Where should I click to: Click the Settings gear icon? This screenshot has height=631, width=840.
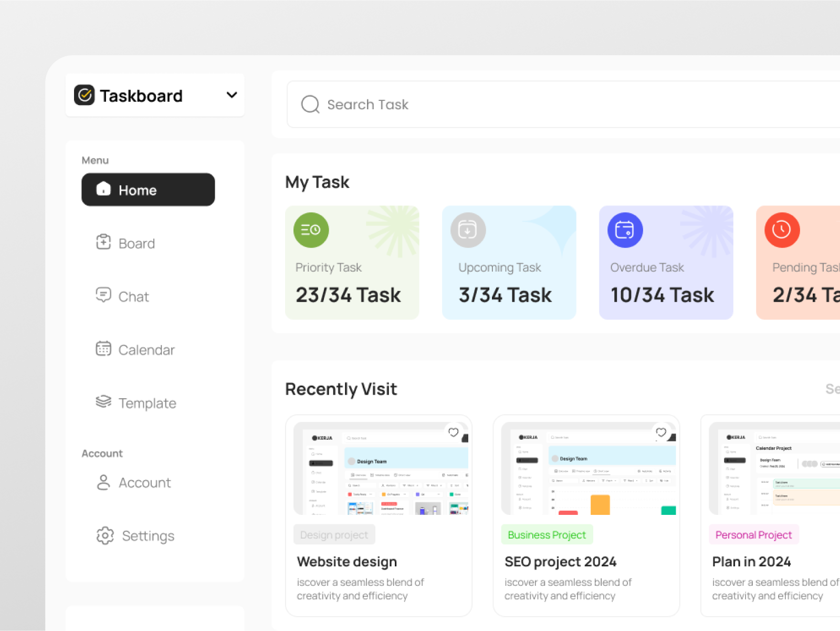coord(104,535)
